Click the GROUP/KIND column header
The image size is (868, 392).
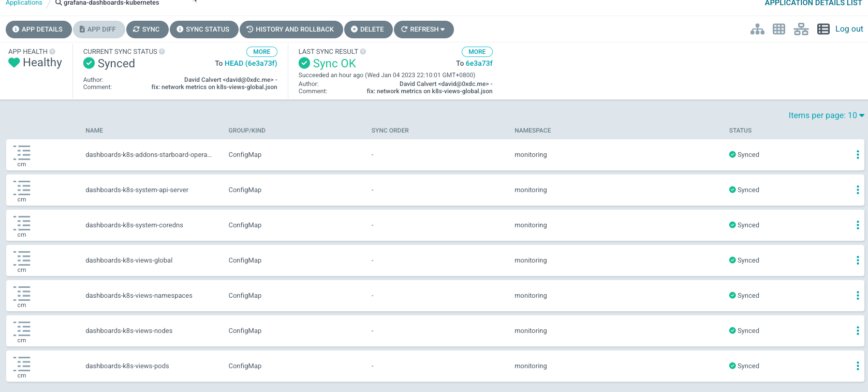click(247, 130)
